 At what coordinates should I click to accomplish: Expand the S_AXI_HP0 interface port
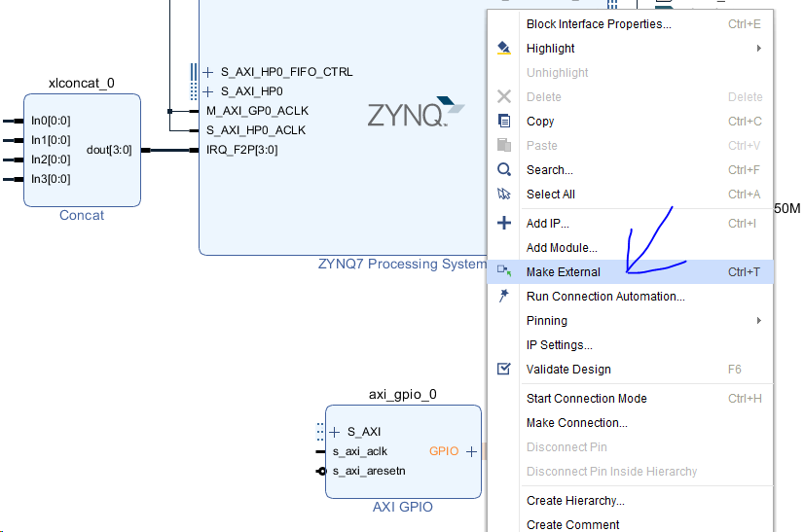208,91
